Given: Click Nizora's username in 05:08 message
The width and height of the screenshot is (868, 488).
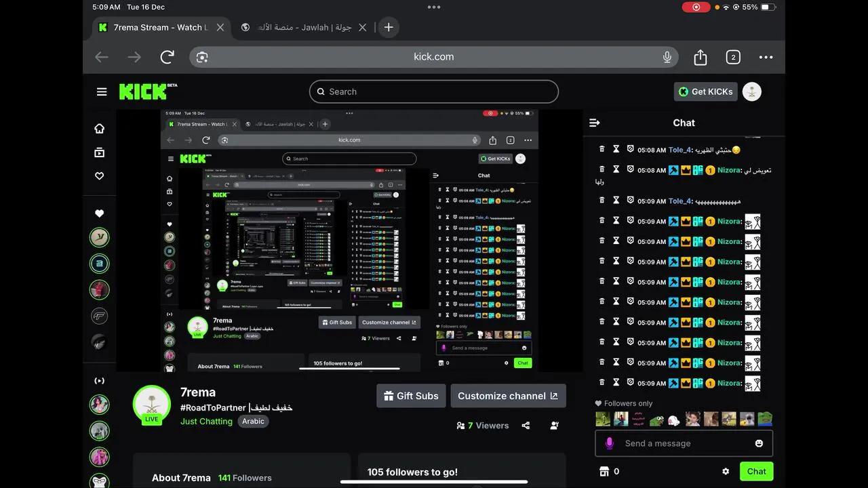Looking at the screenshot, I should coord(729,170).
